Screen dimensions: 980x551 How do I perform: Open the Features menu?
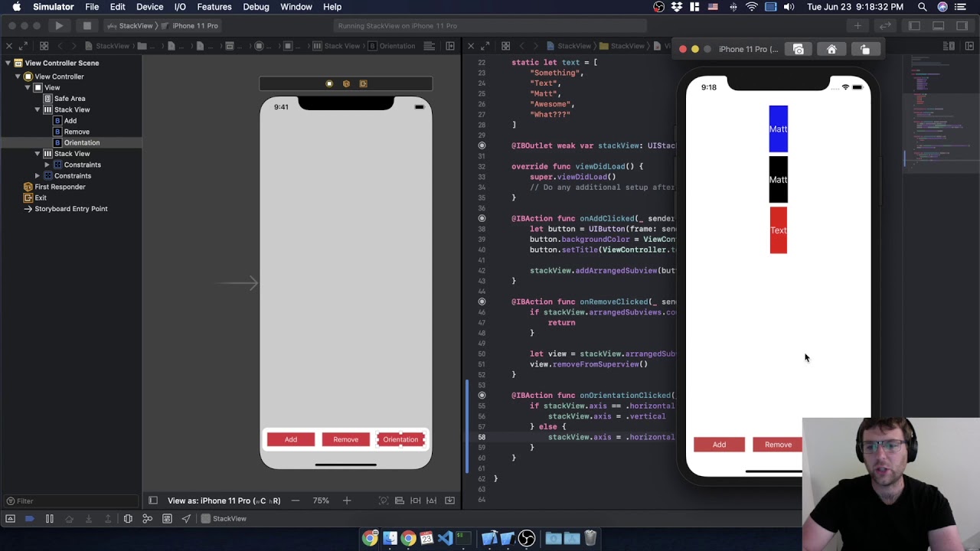[214, 7]
